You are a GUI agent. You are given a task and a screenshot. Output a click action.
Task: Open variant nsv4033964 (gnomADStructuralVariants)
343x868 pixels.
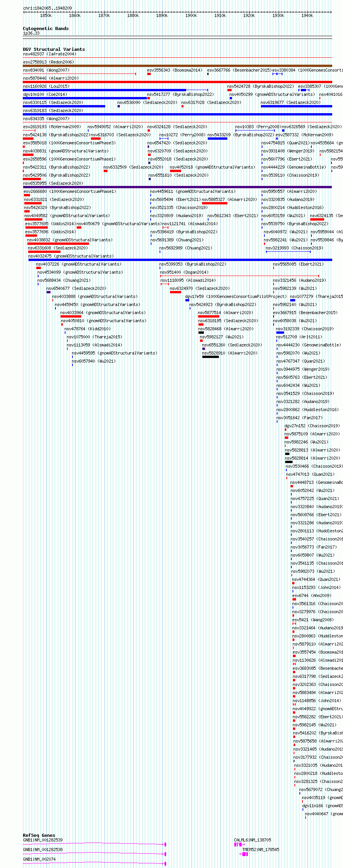[103, 313]
